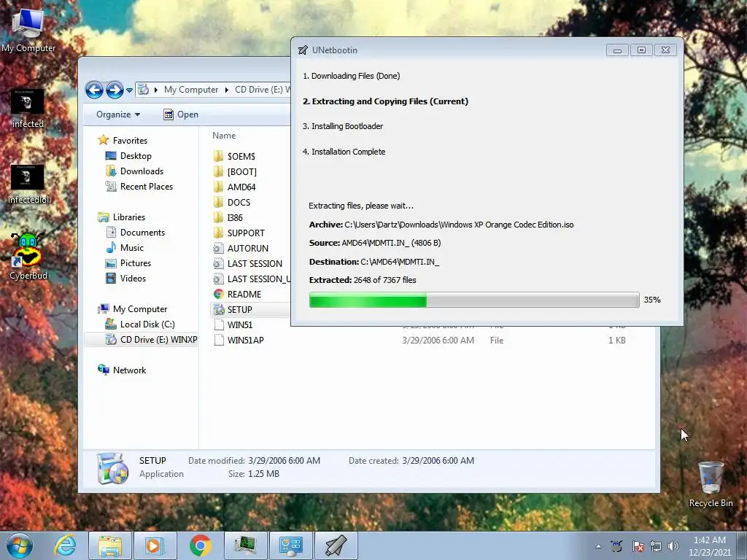This screenshot has height=560, width=747.
Task: Open the volume speaker tray icon
Action: pos(673,545)
